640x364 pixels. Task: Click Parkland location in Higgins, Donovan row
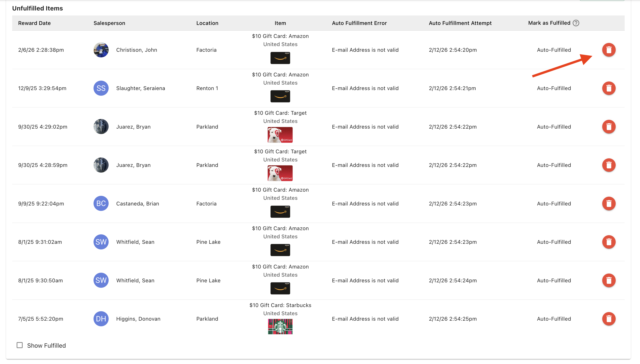tap(207, 319)
